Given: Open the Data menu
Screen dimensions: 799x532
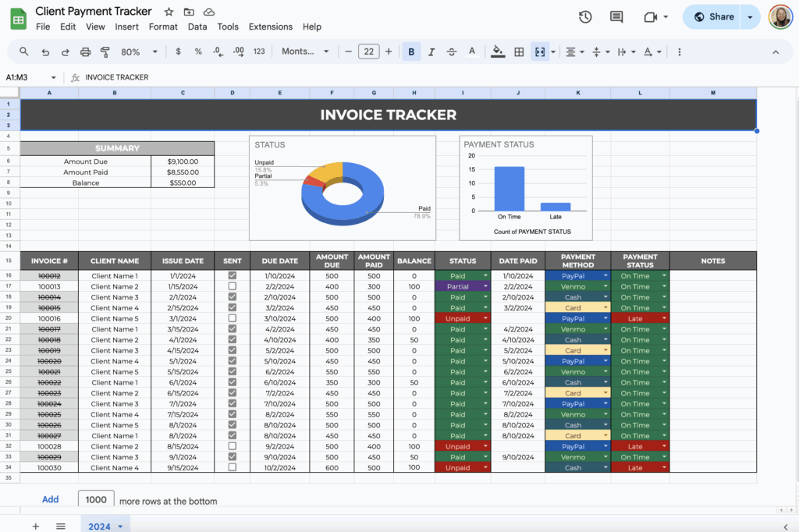Looking at the screenshot, I should tap(197, 26).
